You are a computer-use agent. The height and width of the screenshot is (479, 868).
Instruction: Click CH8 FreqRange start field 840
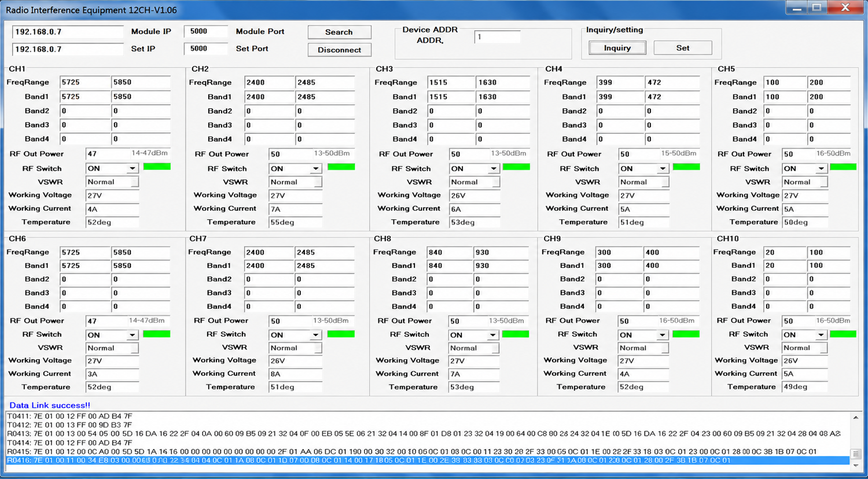coord(451,252)
